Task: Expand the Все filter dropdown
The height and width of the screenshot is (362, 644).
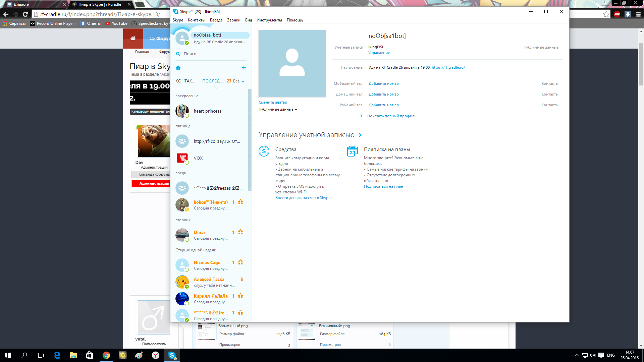Action: 239,81
